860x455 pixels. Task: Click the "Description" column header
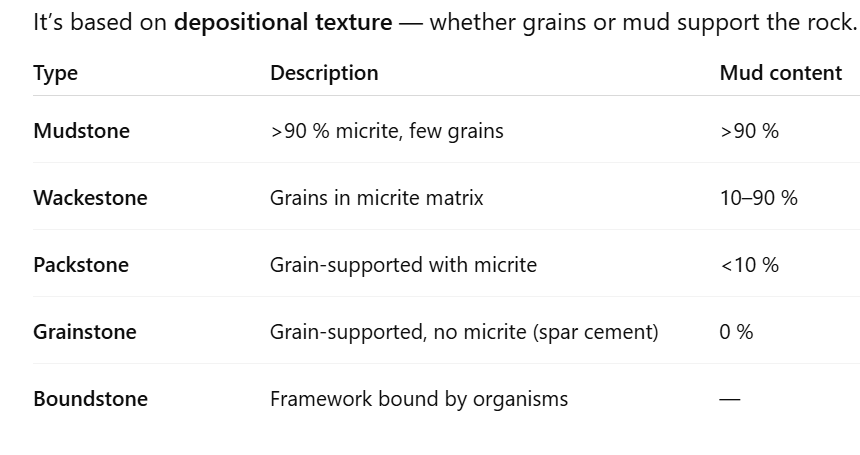(324, 73)
